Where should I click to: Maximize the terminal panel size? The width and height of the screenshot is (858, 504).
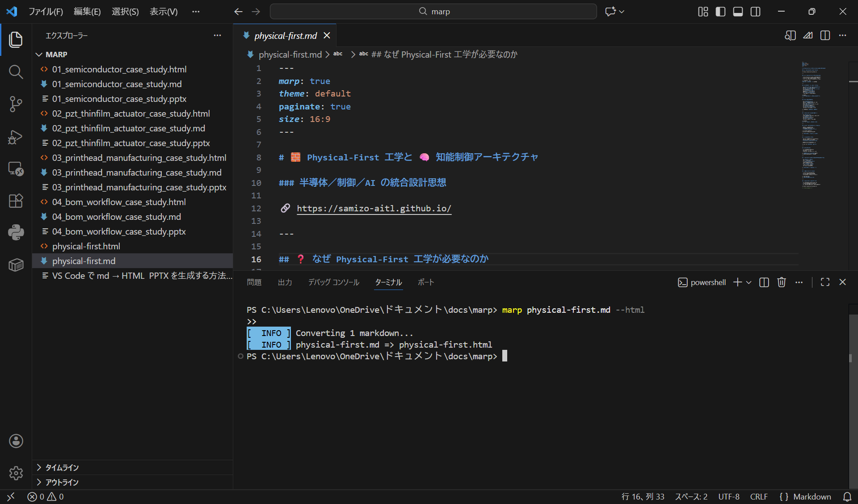tap(825, 282)
